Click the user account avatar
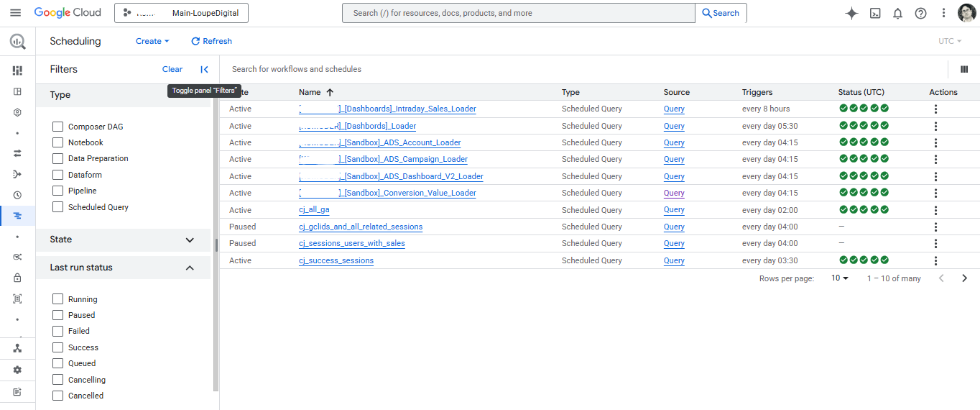Screen dimensions: 980x410 pos(966,13)
